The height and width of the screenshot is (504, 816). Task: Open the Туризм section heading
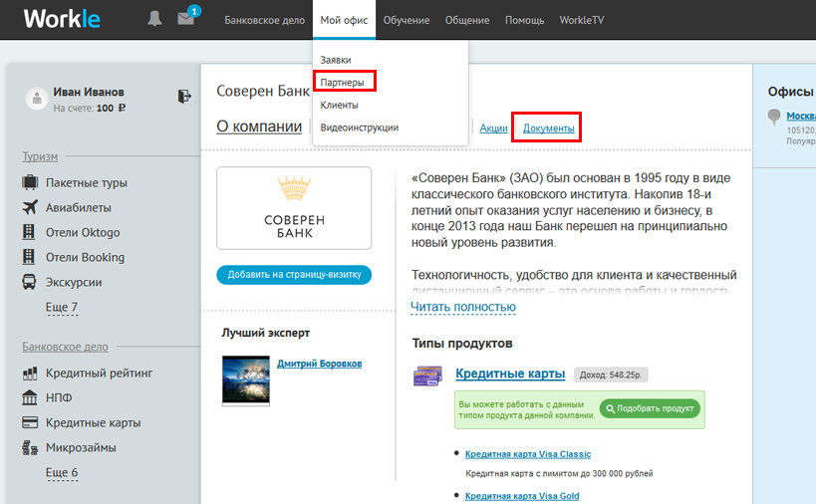click(x=40, y=156)
